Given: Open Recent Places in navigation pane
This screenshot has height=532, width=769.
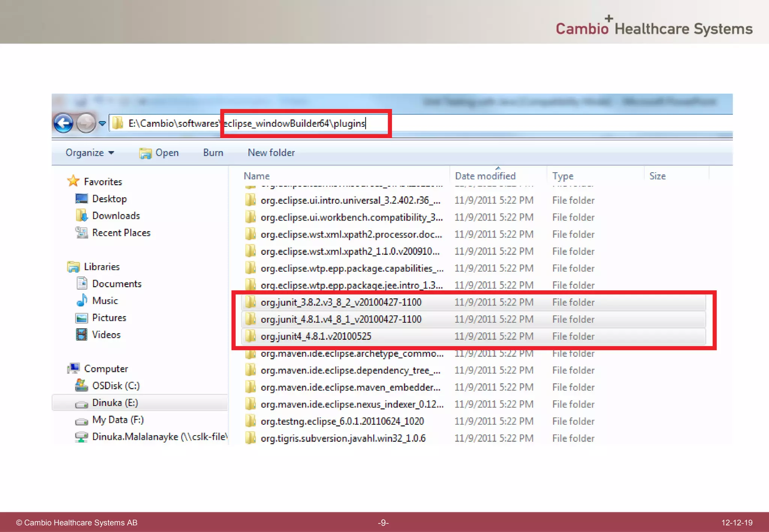Looking at the screenshot, I should [x=121, y=233].
